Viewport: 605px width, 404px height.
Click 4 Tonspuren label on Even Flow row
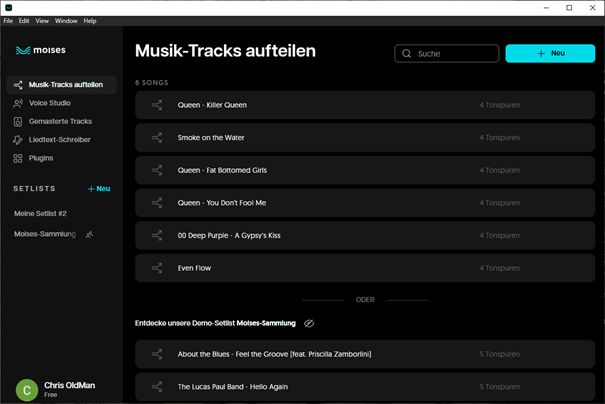click(500, 268)
